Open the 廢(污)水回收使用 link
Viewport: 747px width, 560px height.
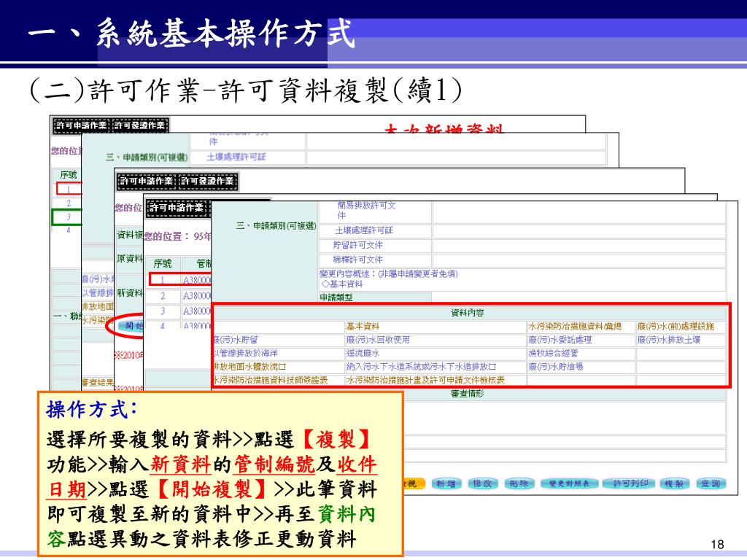(378, 340)
